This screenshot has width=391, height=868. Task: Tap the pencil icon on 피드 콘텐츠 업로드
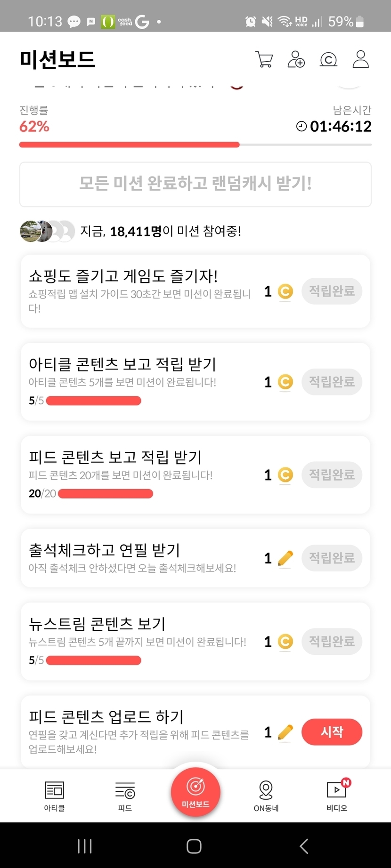pos(285,732)
